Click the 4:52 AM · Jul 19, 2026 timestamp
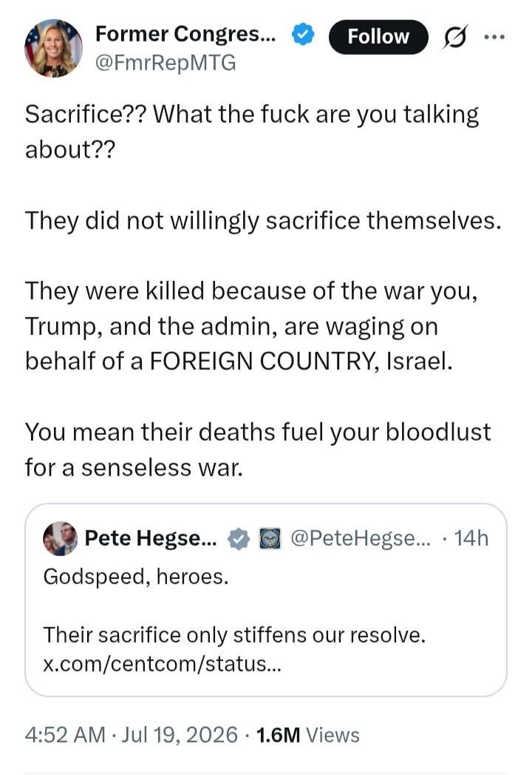Image resolution: width=532 pixels, height=775 pixels. pyautogui.click(x=132, y=734)
